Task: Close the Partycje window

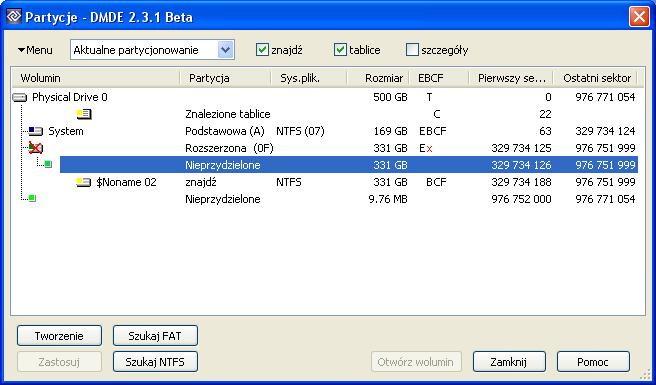Action: [639, 17]
